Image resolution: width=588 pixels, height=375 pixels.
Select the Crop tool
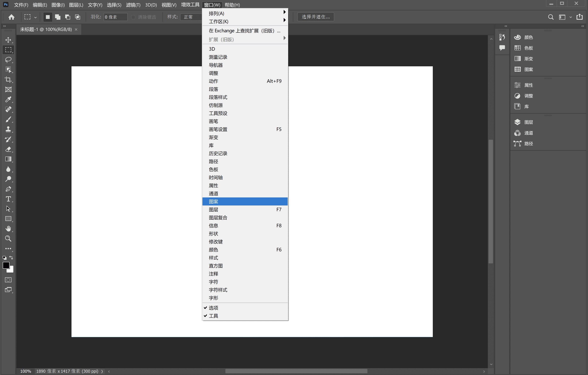click(8, 80)
